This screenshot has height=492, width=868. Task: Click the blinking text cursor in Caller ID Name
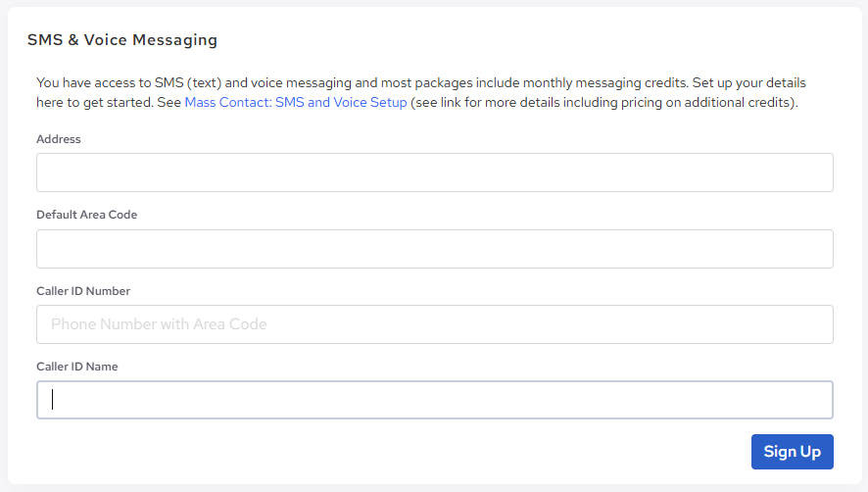coord(53,400)
